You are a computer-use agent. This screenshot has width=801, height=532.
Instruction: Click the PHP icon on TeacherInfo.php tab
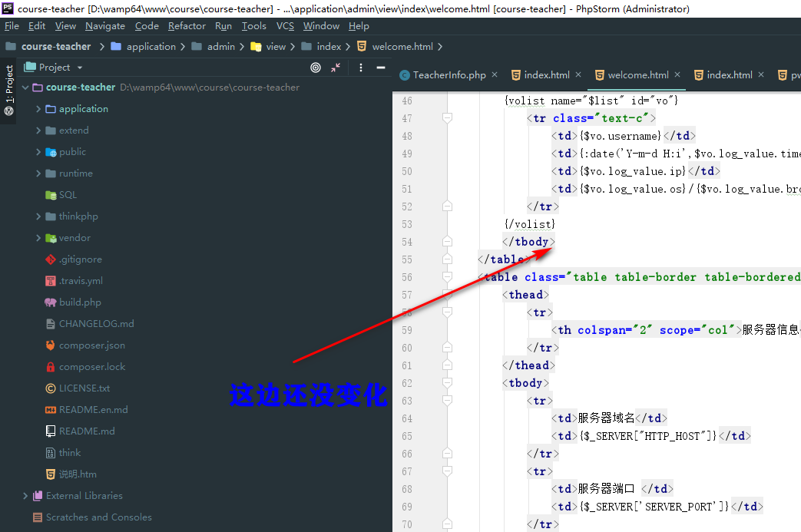[x=405, y=75]
